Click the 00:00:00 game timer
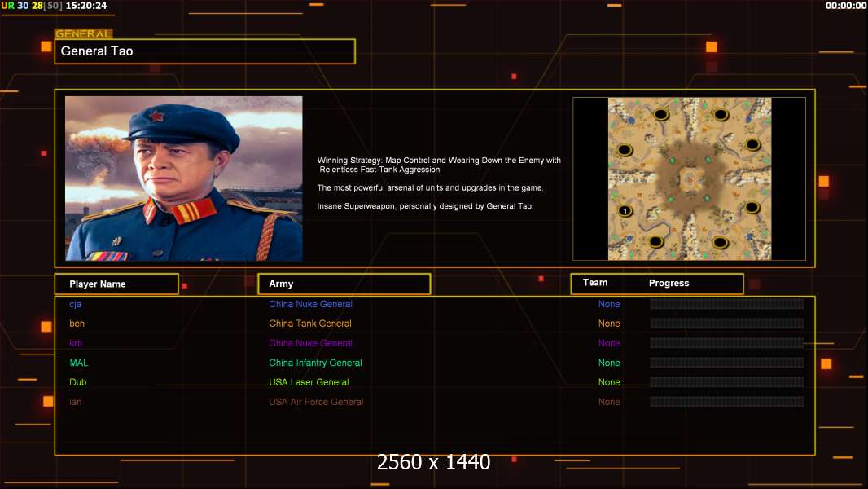 (845, 6)
